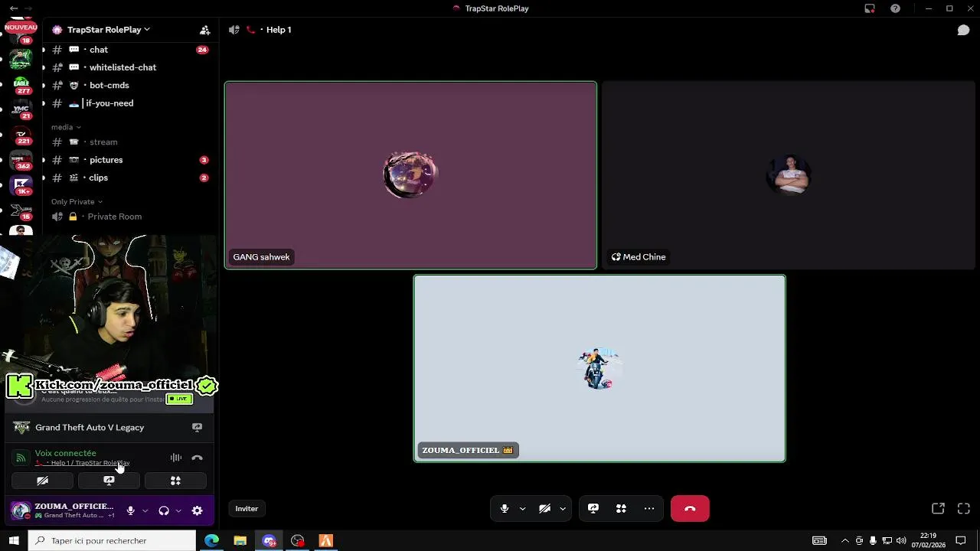
Task: Toggle camera in left voice panel
Action: (42, 481)
